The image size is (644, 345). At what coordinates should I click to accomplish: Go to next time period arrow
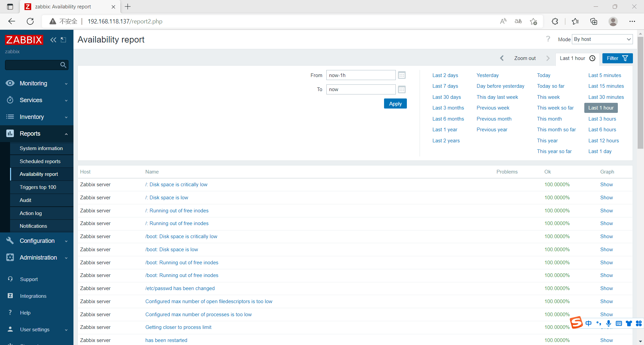[x=548, y=58]
